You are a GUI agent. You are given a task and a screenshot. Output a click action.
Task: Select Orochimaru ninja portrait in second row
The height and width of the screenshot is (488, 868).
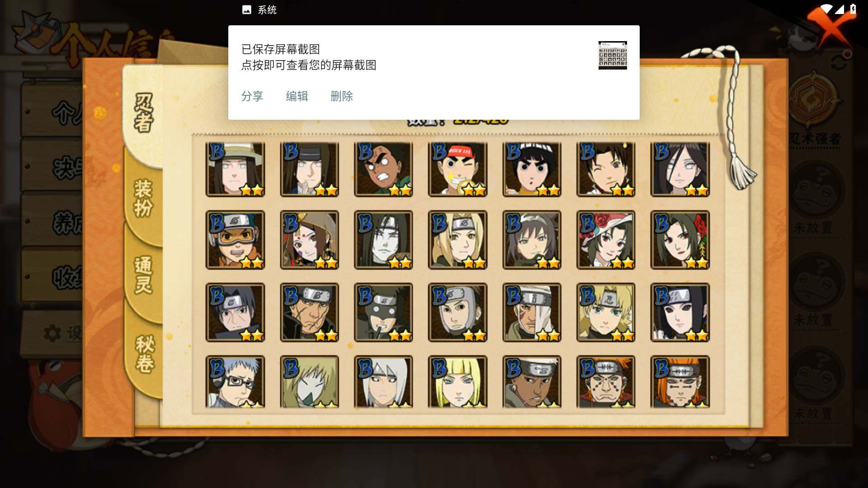click(383, 240)
